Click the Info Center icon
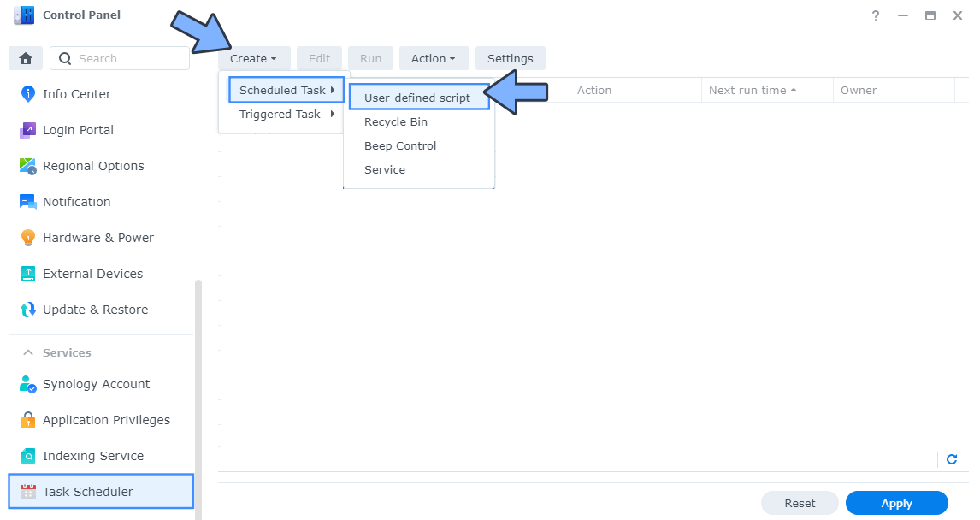 tap(27, 94)
